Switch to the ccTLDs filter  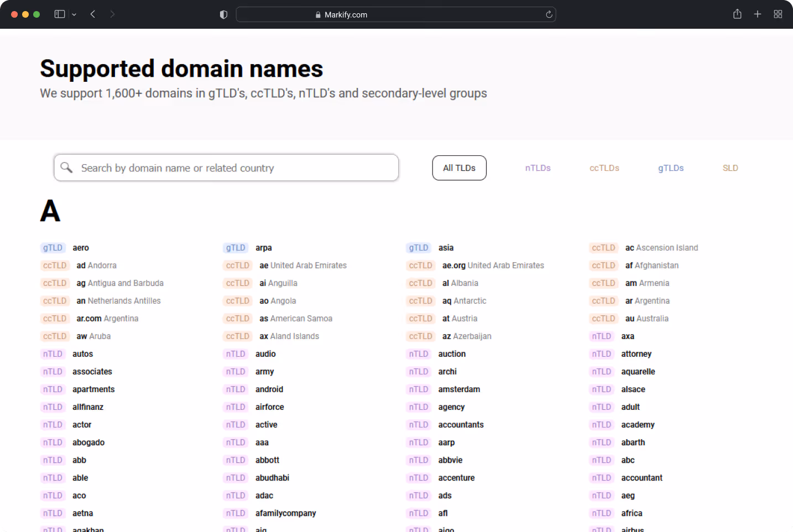coord(604,168)
